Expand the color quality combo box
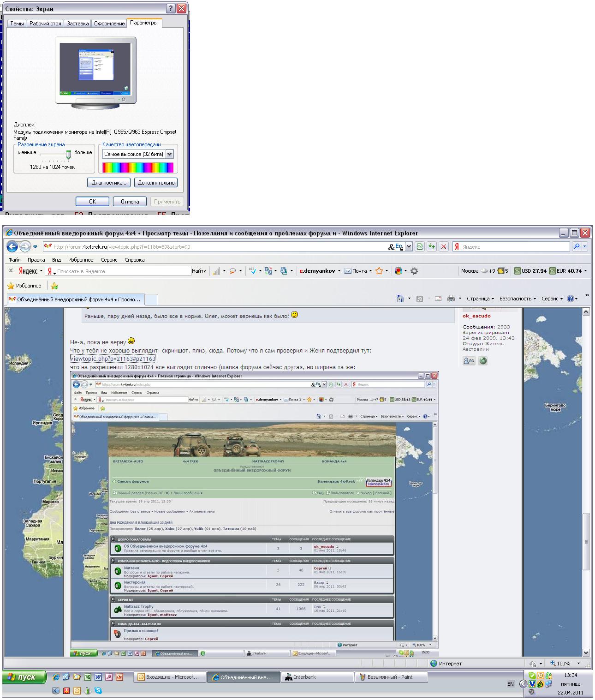This screenshot has width=595, height=700. click(x=169, y=154)
